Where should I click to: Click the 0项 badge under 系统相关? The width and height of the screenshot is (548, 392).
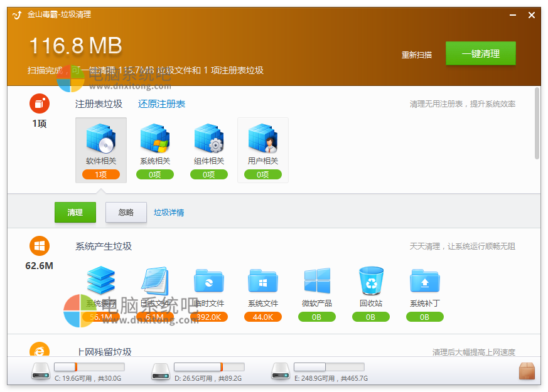pyautogui.click(x=155, y=174)
